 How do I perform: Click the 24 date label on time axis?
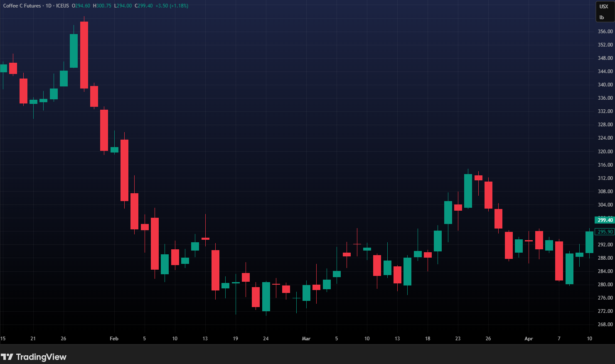point(266,339)
